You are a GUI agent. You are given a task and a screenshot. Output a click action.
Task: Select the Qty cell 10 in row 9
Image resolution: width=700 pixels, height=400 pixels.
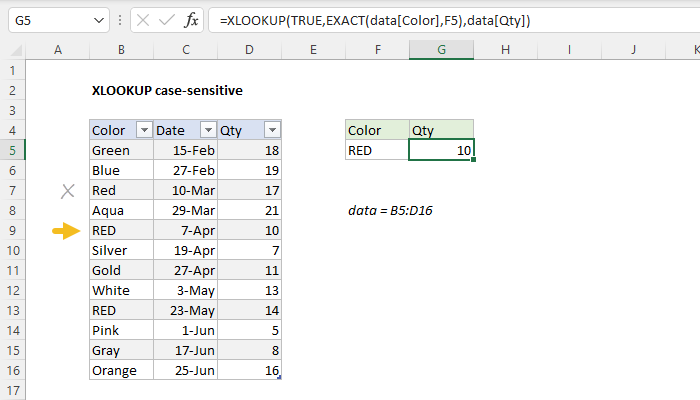(250, 230)
